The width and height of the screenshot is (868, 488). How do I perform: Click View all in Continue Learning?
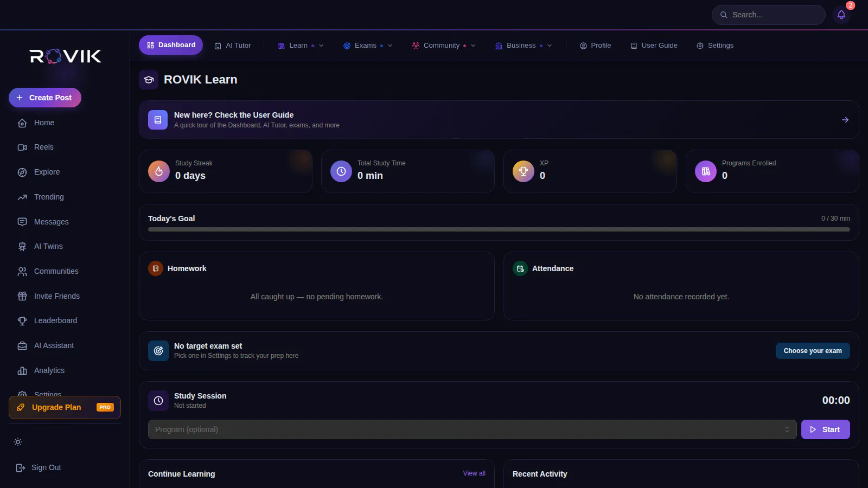[x=474, y=473]
